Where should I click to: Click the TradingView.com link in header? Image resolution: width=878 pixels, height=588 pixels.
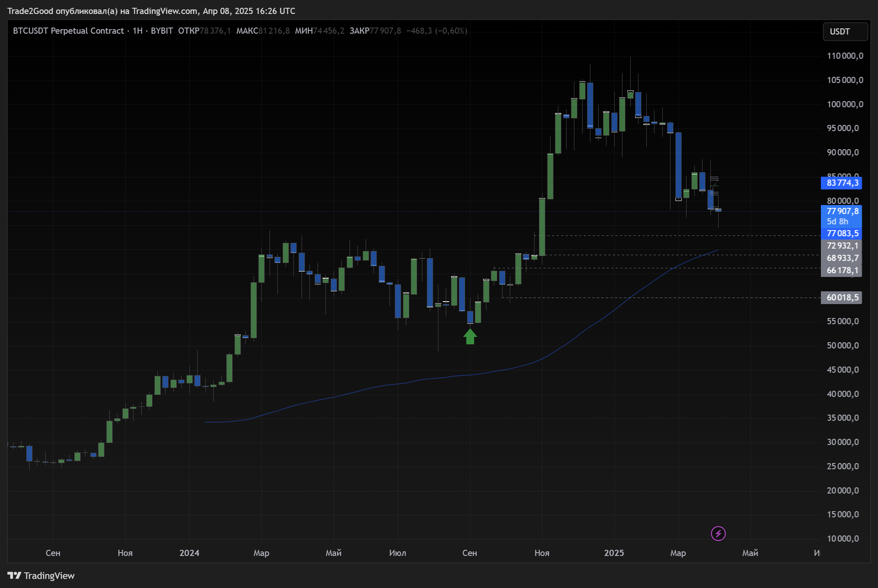pyautogui.click(x=164, y=11)
